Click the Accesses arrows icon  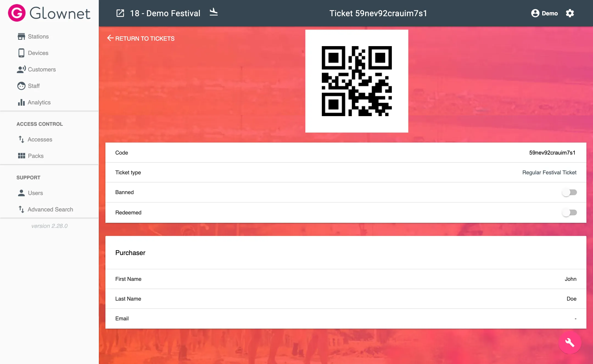tap(21, 139)
